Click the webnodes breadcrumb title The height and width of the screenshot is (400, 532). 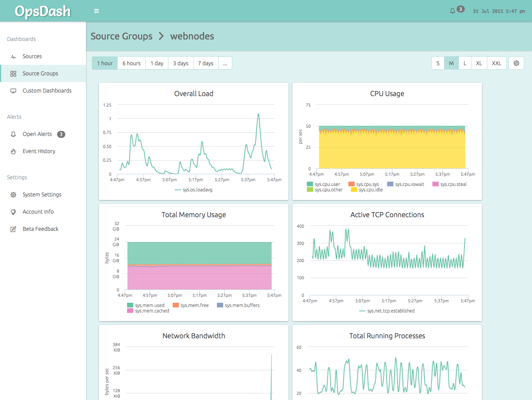pos(192,36)
